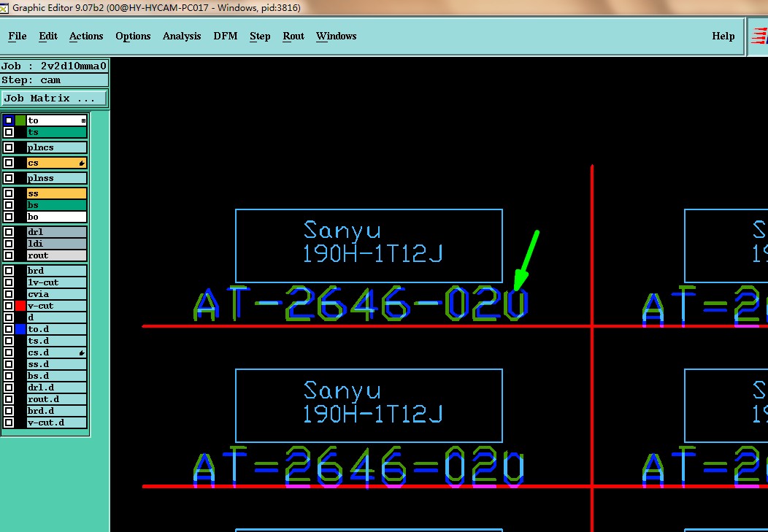This screenshot has width=768, height=532.
Task: Select the brd layer name
Action: point(57,271)
